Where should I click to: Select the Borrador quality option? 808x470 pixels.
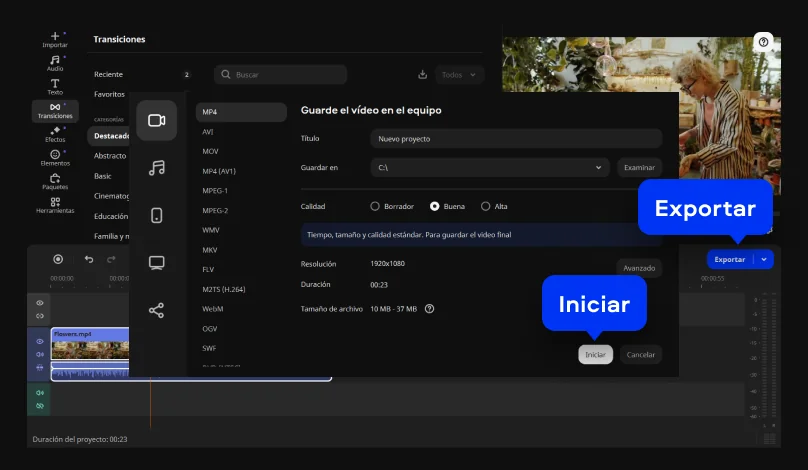tap(376, 206)
